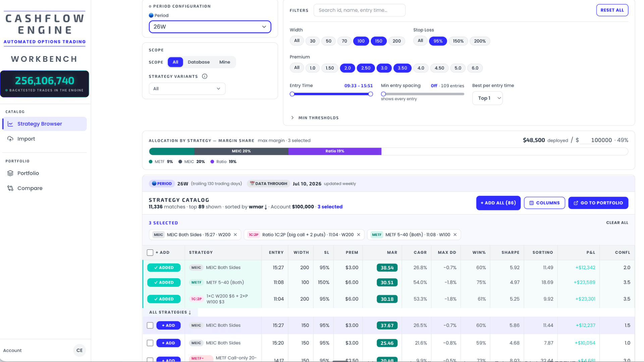Click the wmar sort direction arrow
Image resolution: width=644 pixels, height=362 pixels.
tap(266, 207)
